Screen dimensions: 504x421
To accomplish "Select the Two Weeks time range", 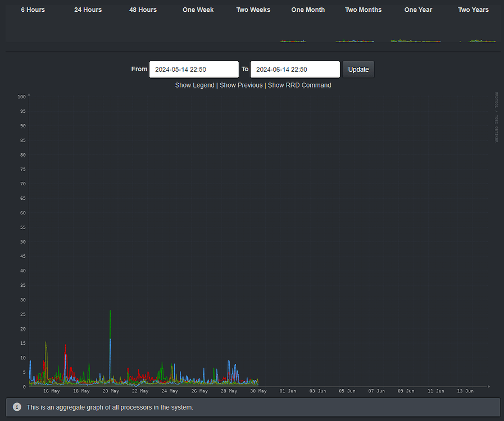I will click(x=253, y=10).
